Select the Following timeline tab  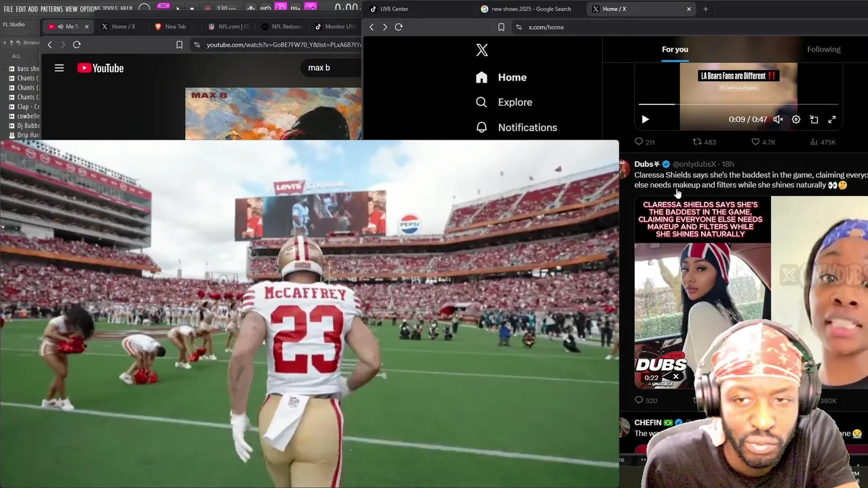(x=823, y=49)
